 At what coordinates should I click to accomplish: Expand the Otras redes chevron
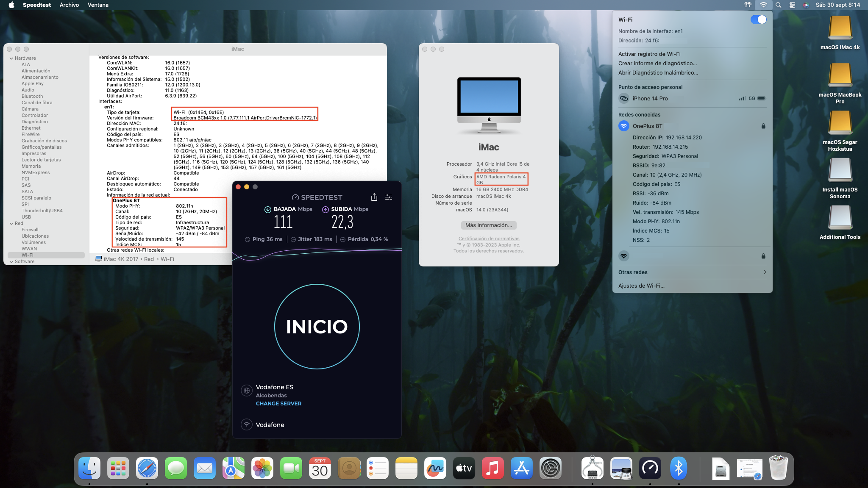(x=765, y=272)
